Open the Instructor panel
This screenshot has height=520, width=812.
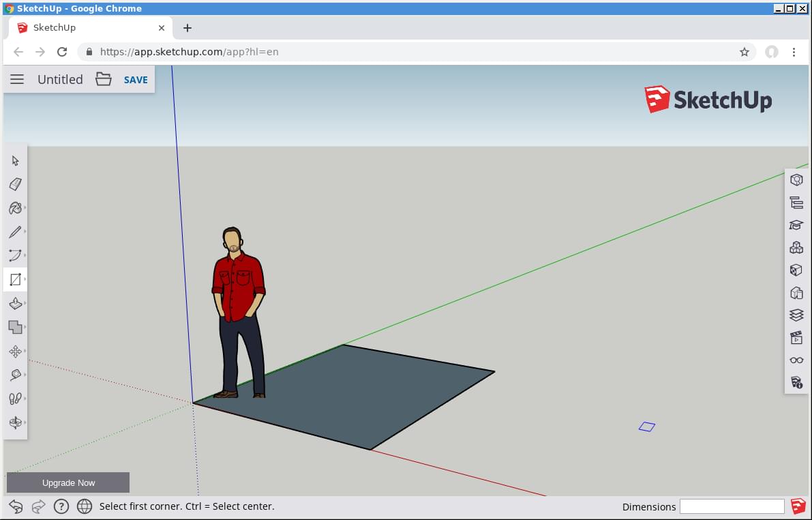796,225
